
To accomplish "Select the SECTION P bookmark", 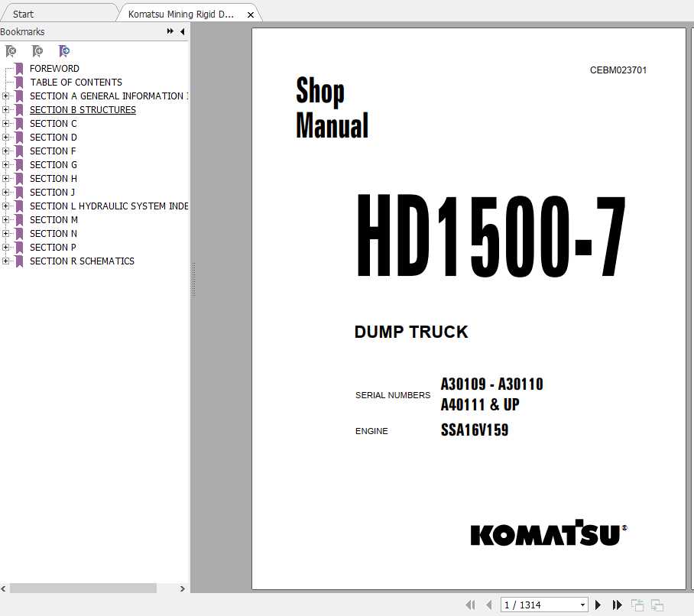I will click(x=53, y=247).
